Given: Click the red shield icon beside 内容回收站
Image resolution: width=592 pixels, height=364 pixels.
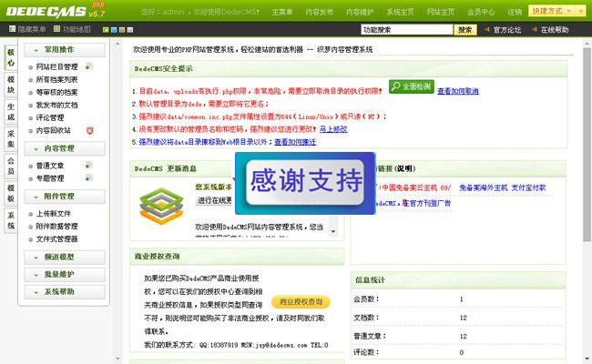Looking at the screenshot, I should point(89,130).
